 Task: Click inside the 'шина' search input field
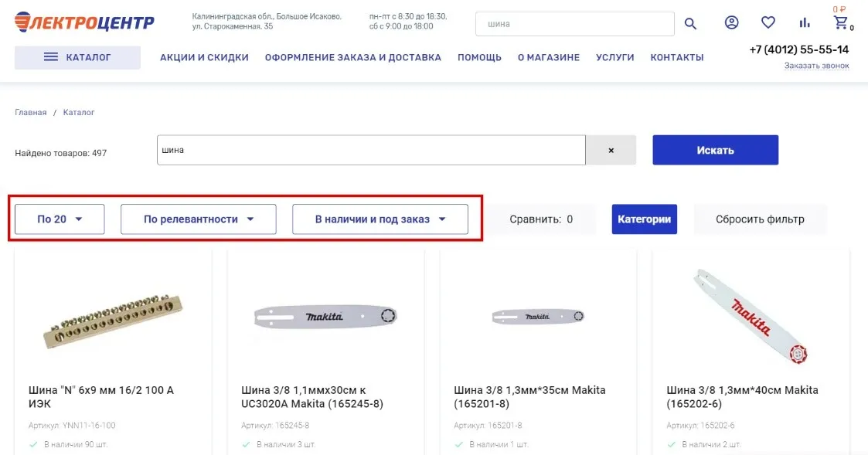pos(371,149)
